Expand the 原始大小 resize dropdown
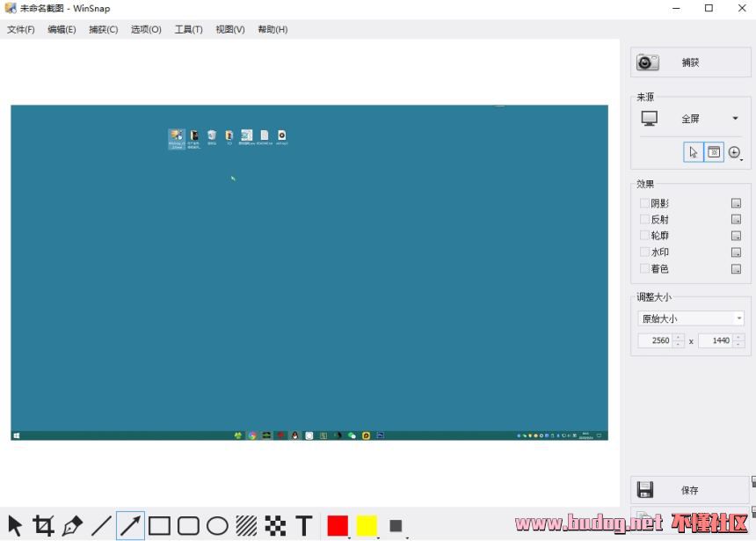The image size is (756, 541). pos(691,318)
